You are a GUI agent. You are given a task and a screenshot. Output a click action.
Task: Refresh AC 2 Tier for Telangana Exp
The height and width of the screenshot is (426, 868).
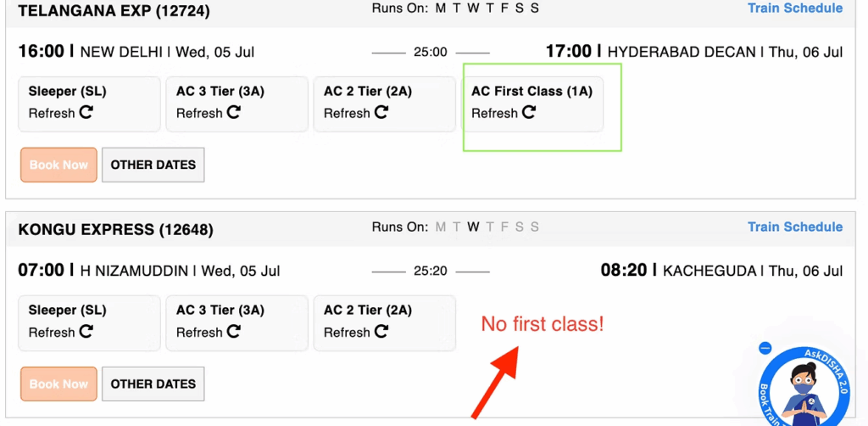381,113
